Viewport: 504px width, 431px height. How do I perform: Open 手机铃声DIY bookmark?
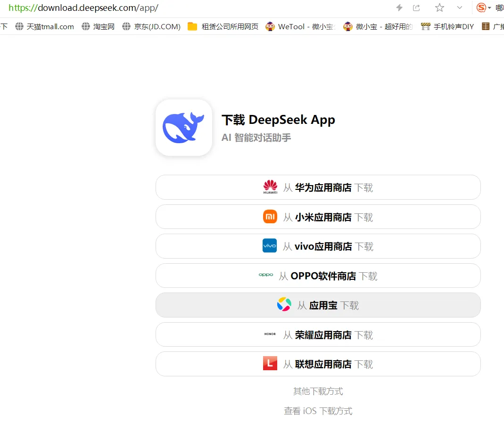447,26
